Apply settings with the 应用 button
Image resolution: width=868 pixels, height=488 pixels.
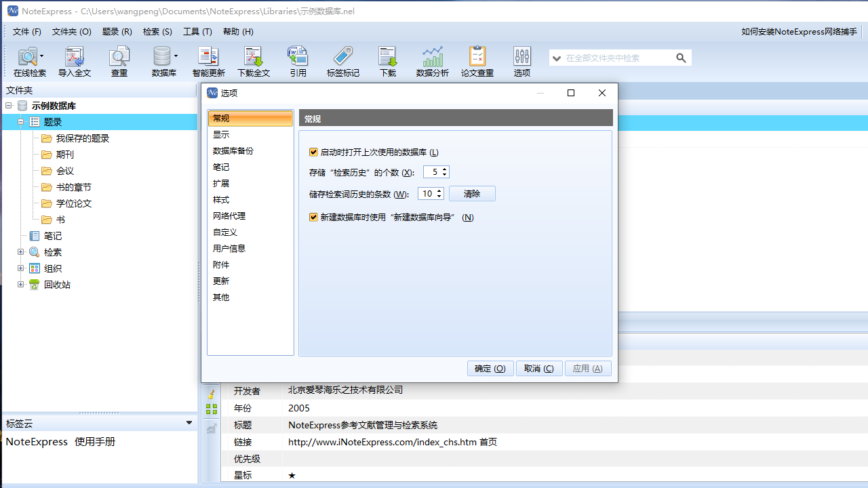point(588,368)
